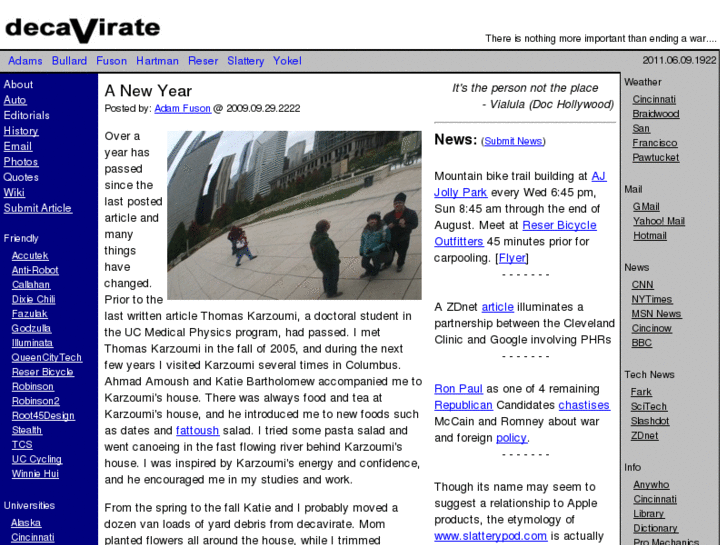This screenshot has height=545, width=727.
Task: Visit the Reser Bicycle sidebar link
Action: coord(43,372)
